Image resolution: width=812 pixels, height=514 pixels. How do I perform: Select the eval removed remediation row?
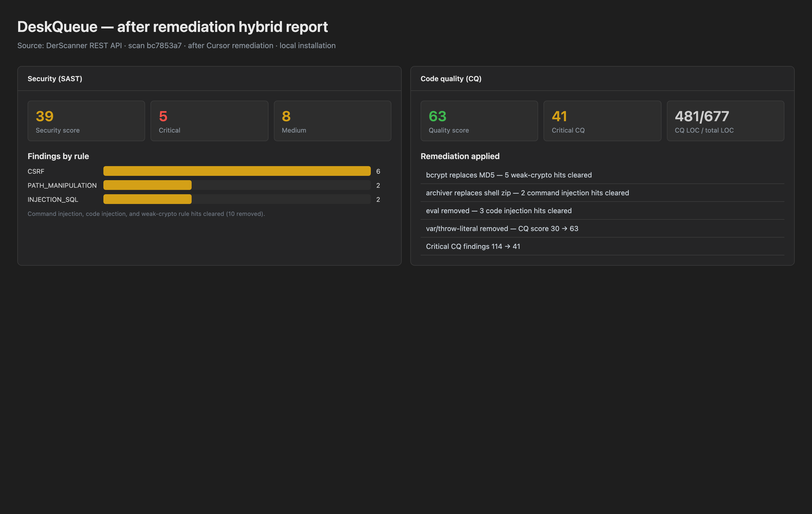coord(602,211)
